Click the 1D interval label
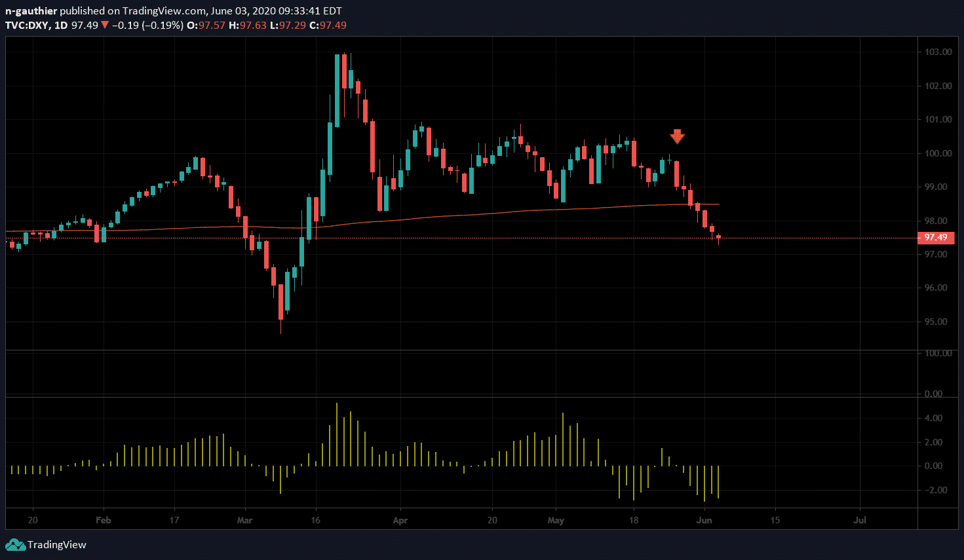The height and width of the screenshot is (560, 964). coord(61,26)
